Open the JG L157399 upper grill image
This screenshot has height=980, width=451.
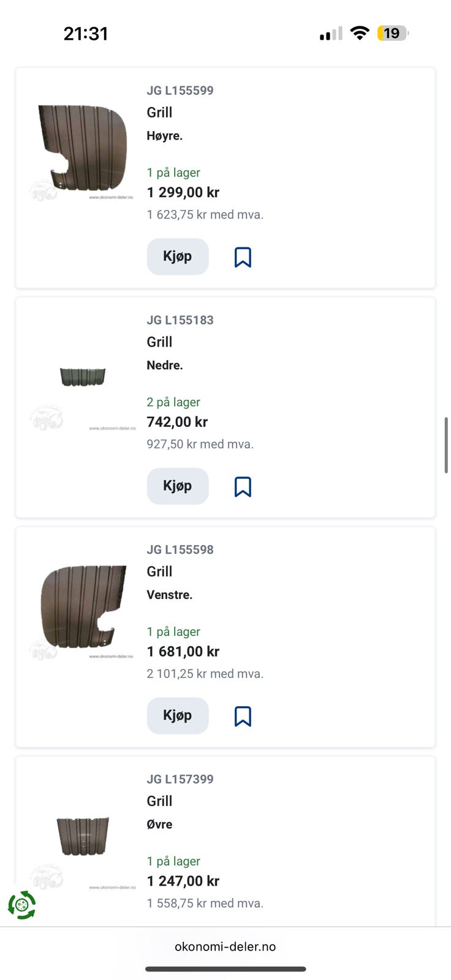tap(83, 836)
